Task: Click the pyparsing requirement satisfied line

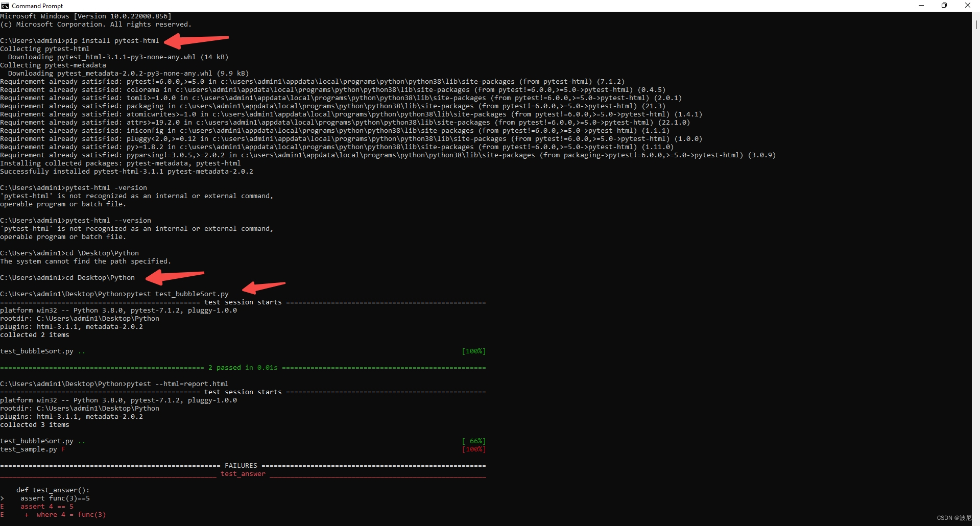Action: pyautogui.click(x=388, y=155)
